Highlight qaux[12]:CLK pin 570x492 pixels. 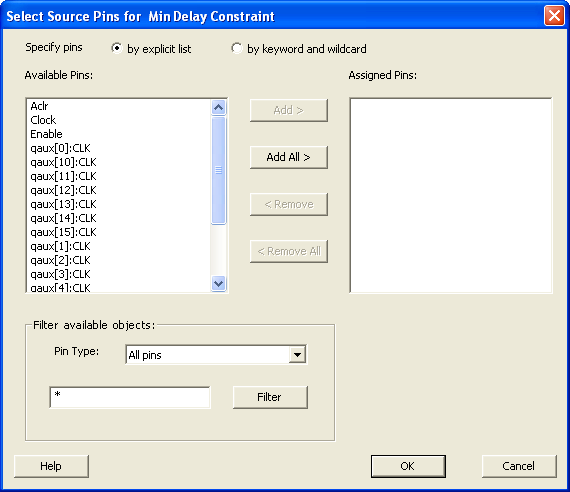point(119,190)
